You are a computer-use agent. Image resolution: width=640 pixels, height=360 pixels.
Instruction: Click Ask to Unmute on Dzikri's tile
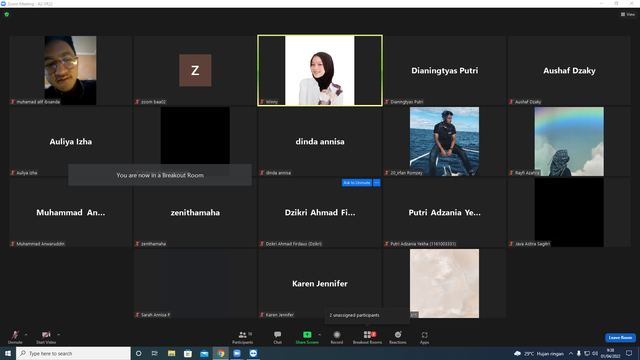(x=357, y=182)
